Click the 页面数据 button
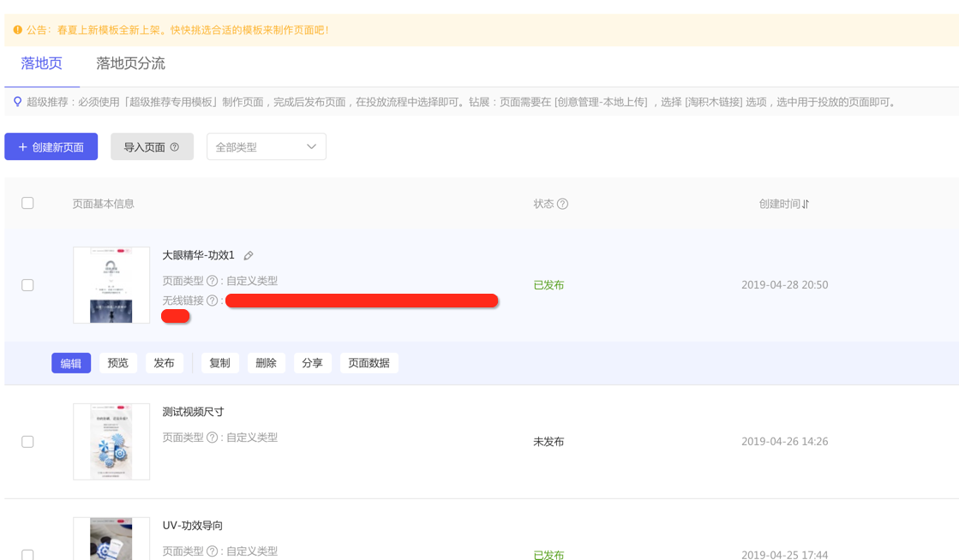Viewport: 959px width, 560px height. tap(369, 363)
